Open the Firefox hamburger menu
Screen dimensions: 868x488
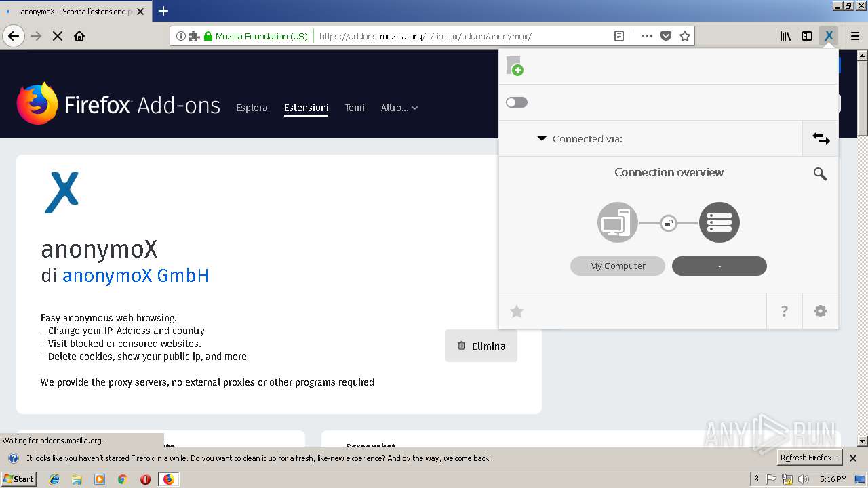pyautogui.click(x=854, y=36)
